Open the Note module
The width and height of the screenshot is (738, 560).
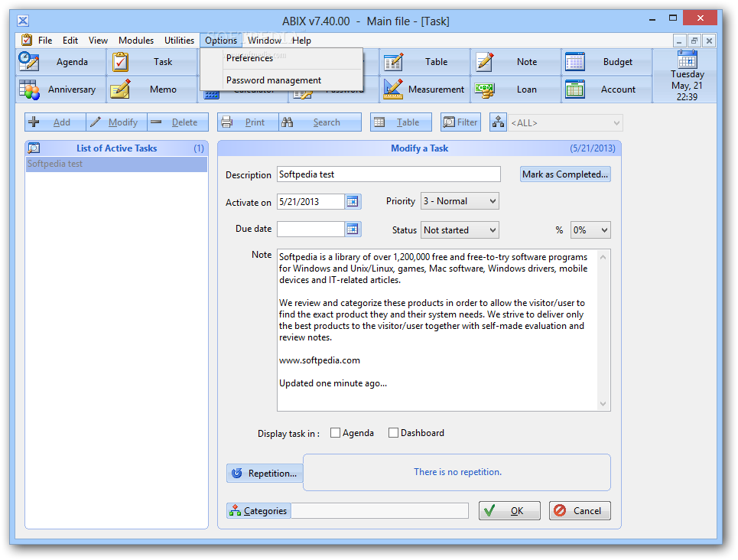[x=516, y=62]
